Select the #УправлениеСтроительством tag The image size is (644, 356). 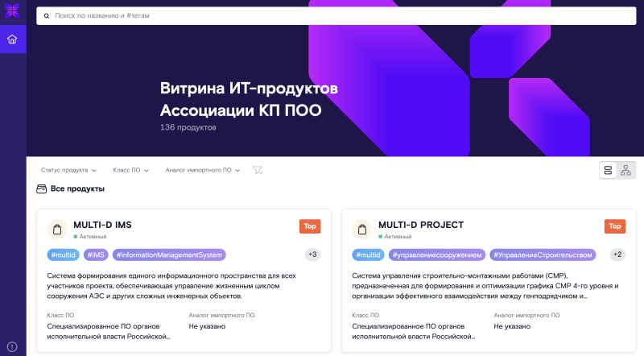click(543, 255)
